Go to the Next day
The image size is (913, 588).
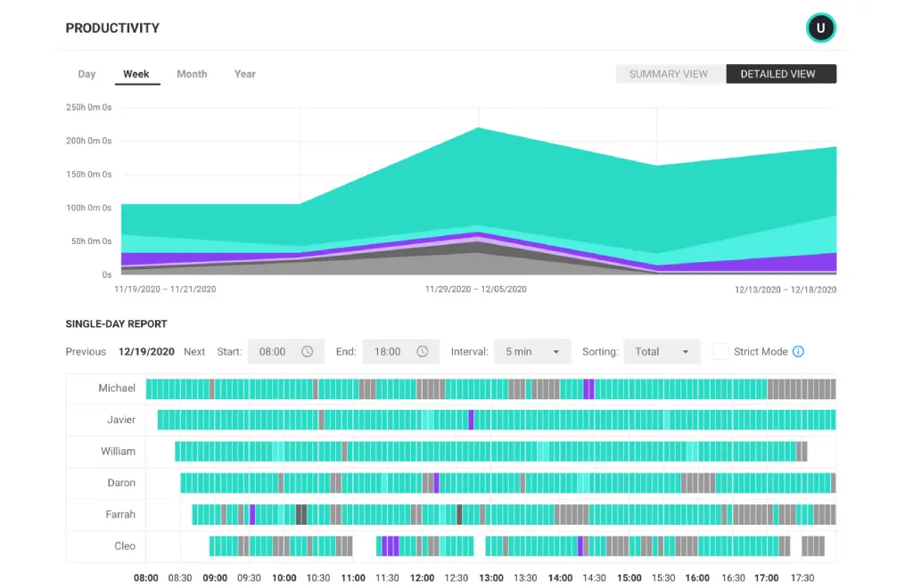point(194,352)
